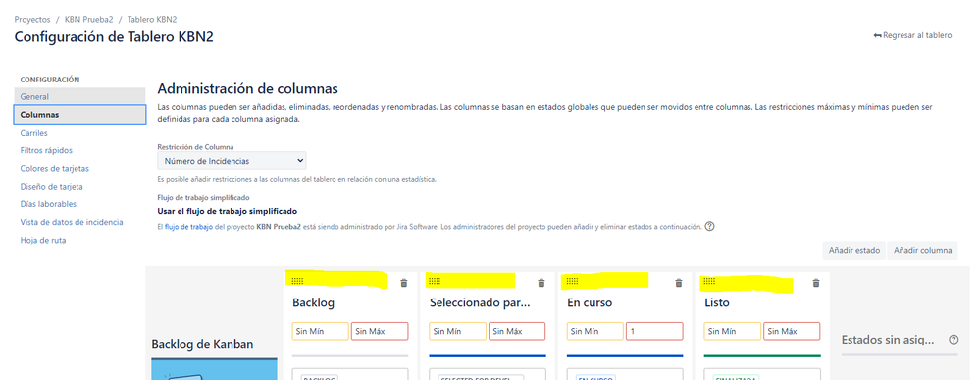The image size is (980, 380).
Task: Open Vista de datos de incidencia
Action: tap(72, 222)
